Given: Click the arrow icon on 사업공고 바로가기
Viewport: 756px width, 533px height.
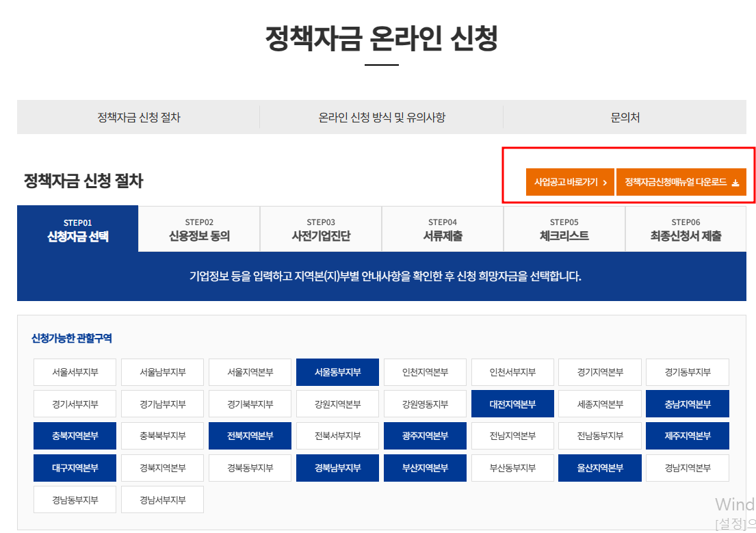Looking at the screenshot, I should [606, 182].
